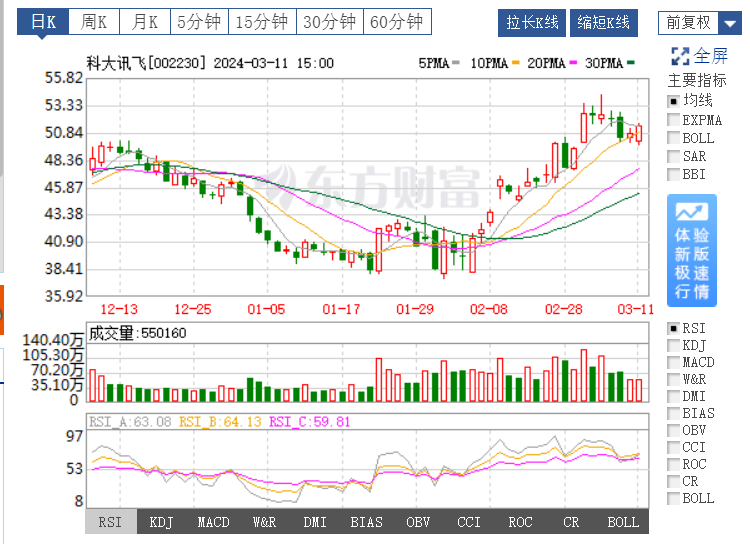The height and width of the screenshot is (544, 750).
Task: Switch to the 周K tab
Action: [94, 22]
